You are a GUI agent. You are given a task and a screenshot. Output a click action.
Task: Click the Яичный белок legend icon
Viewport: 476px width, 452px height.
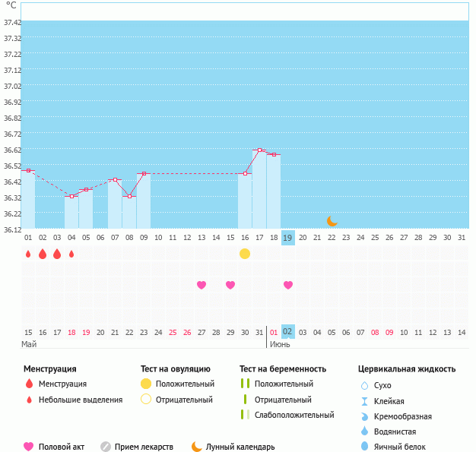tap(364, 447)
